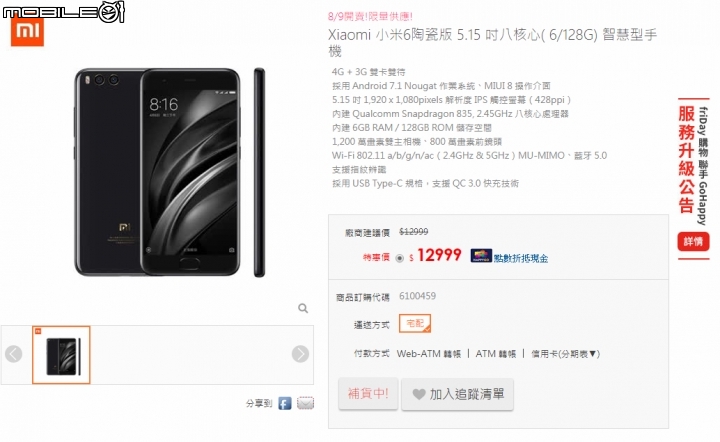Open the magnifier zoom icon
This screenshot has width=720, height=442.
(x=303, y=308)
